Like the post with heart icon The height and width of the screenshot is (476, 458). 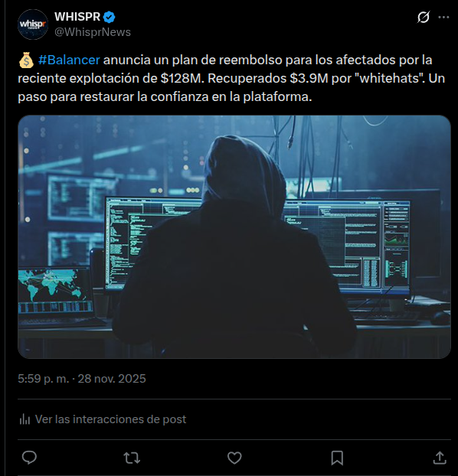coord(234,458)
